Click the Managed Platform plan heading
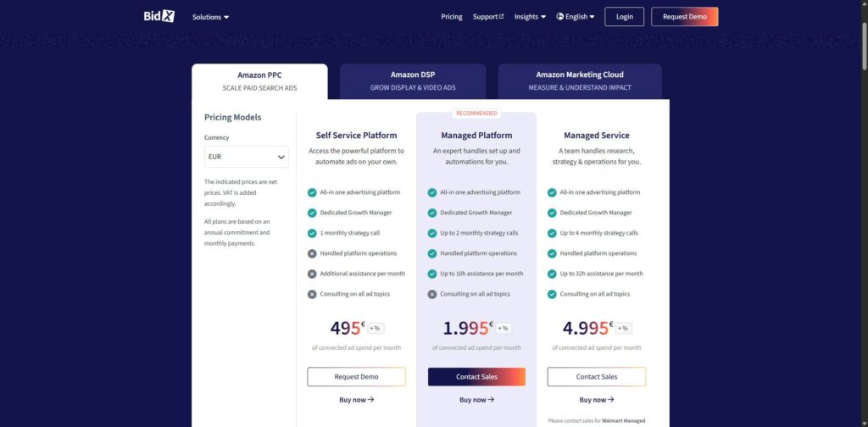Image resolution: width=868 pixels, height=427 pixels. (x=476, y=136)
